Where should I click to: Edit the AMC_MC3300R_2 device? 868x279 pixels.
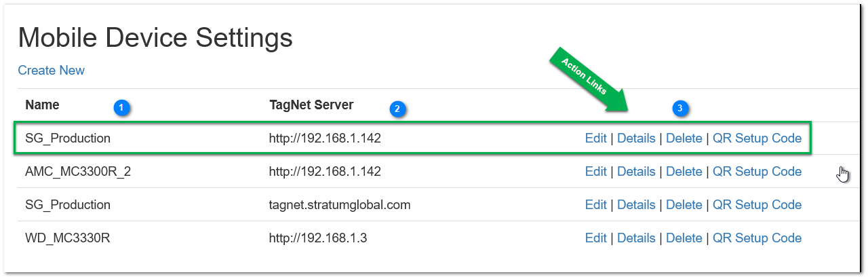tap(596, 172)
